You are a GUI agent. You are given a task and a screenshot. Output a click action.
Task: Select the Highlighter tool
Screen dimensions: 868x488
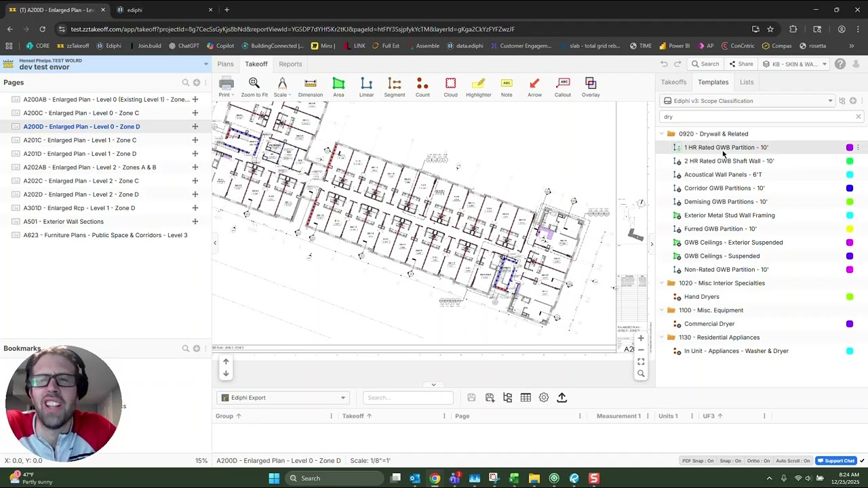[x=479, y=87]
